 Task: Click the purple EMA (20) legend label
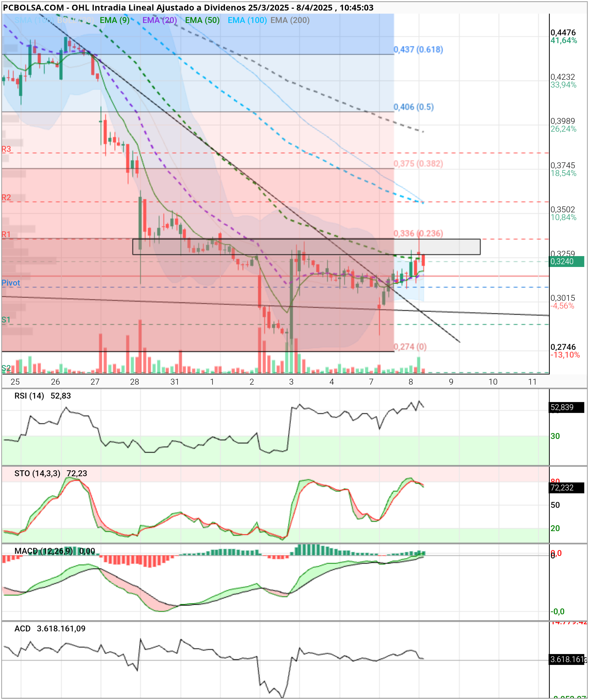160,20
